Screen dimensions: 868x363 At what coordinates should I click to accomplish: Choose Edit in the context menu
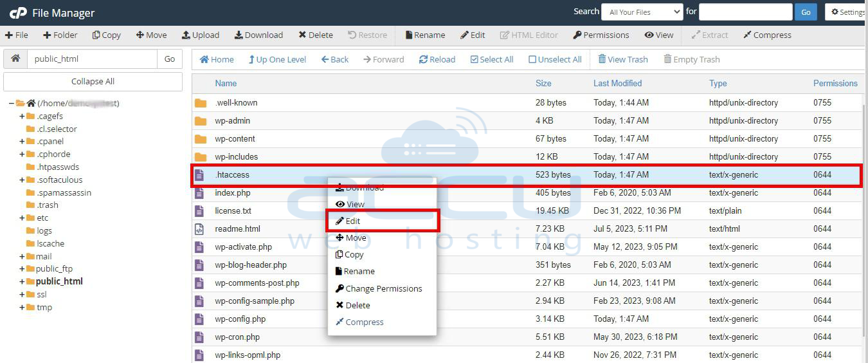tap(352, 221)
